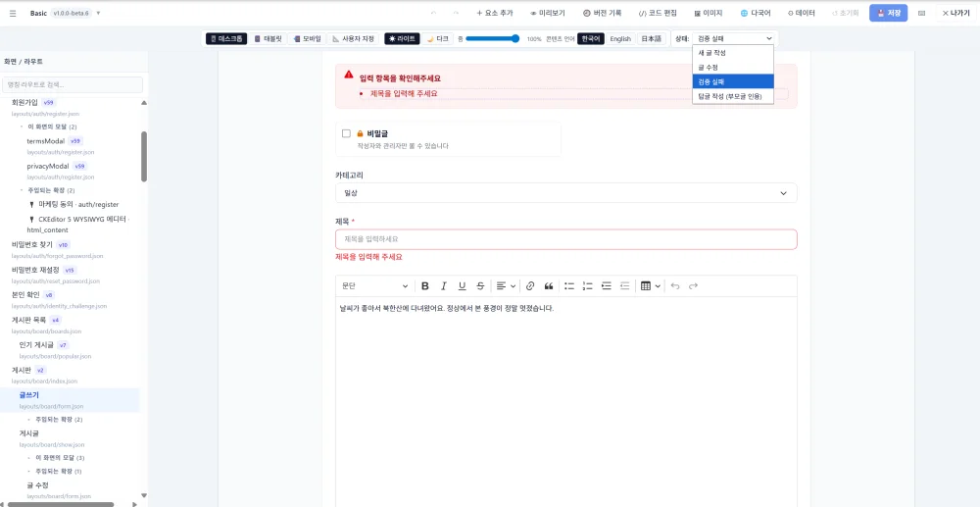Insert a link with the link icon
The width and height of the screenshot is (980, 507).
click(530, 285)
